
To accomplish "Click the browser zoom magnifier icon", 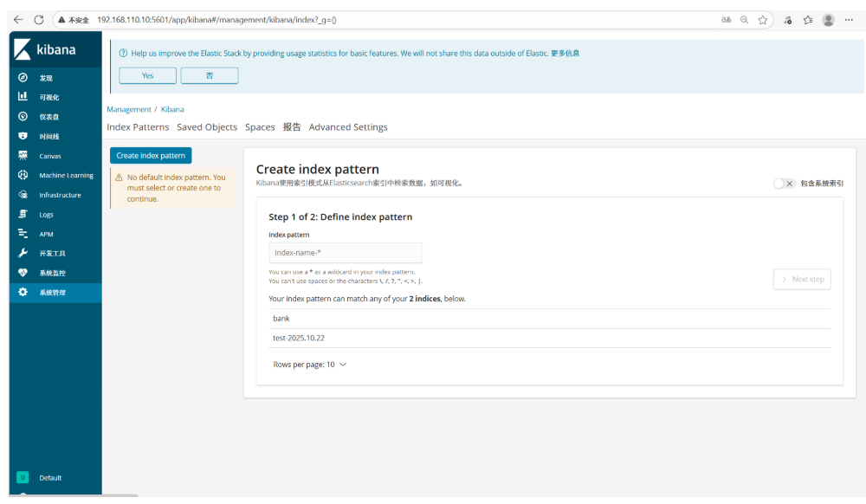I will pos(745,20).
